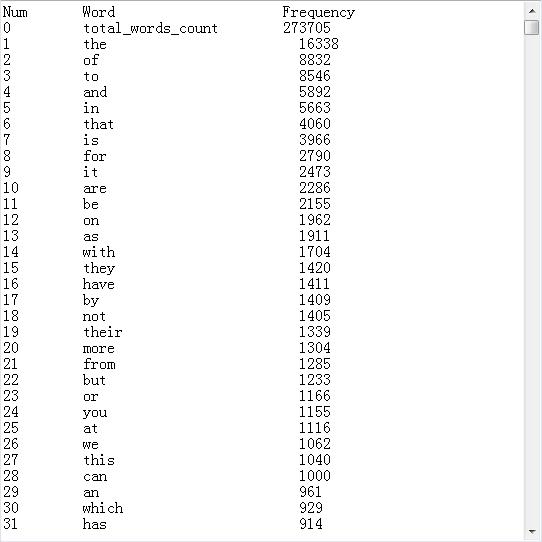Image resolution: width=542 pixels, height=542 pixels.
Task: Select the word 'from' in row 21
Action: click(x=99, y=364)
